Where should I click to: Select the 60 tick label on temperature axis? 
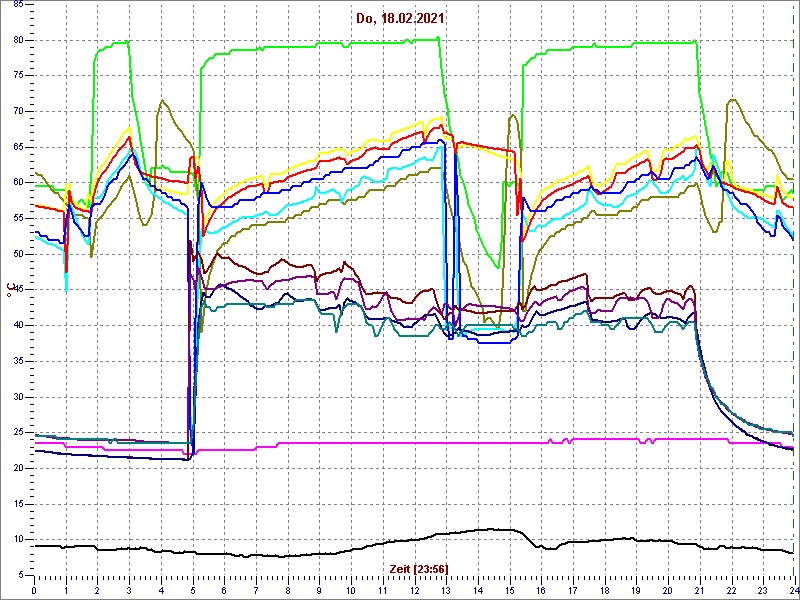click(16, 183)
